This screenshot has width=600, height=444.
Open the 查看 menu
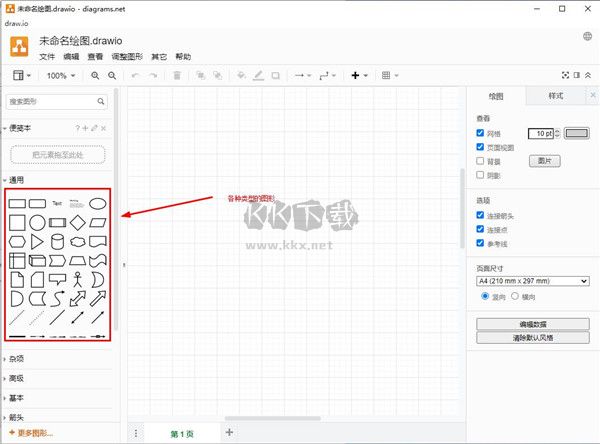95,57
